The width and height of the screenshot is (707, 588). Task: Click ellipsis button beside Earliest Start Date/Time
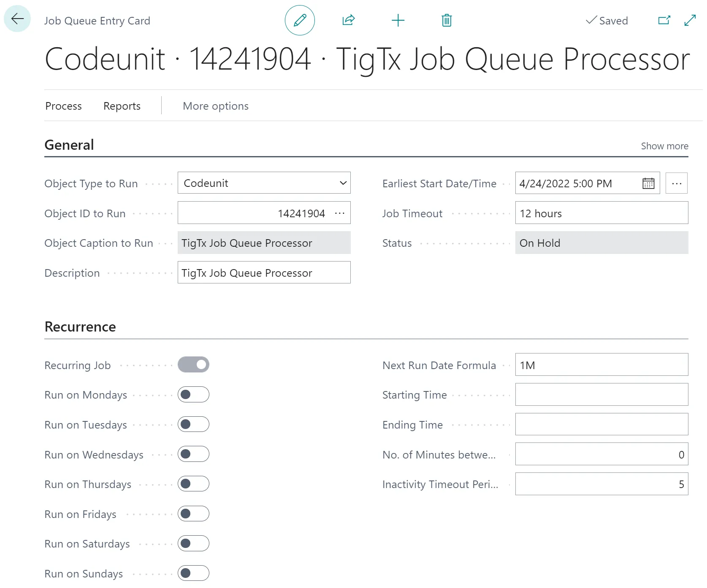[677, 183]
